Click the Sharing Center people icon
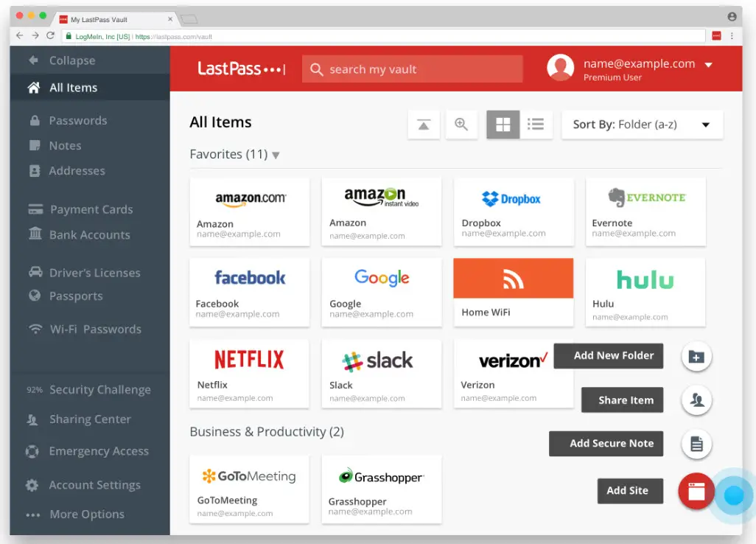 coord(32,419)
